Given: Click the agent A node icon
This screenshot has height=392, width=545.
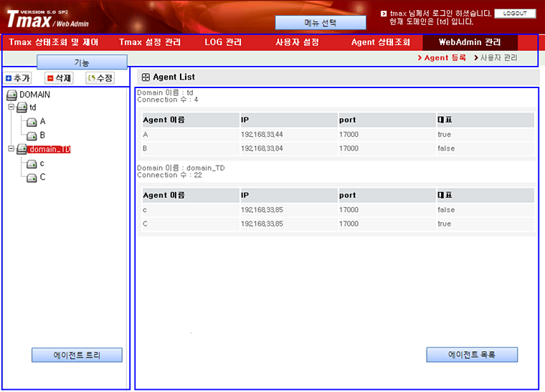Looking at the screenshot, I should coord(32,122).
